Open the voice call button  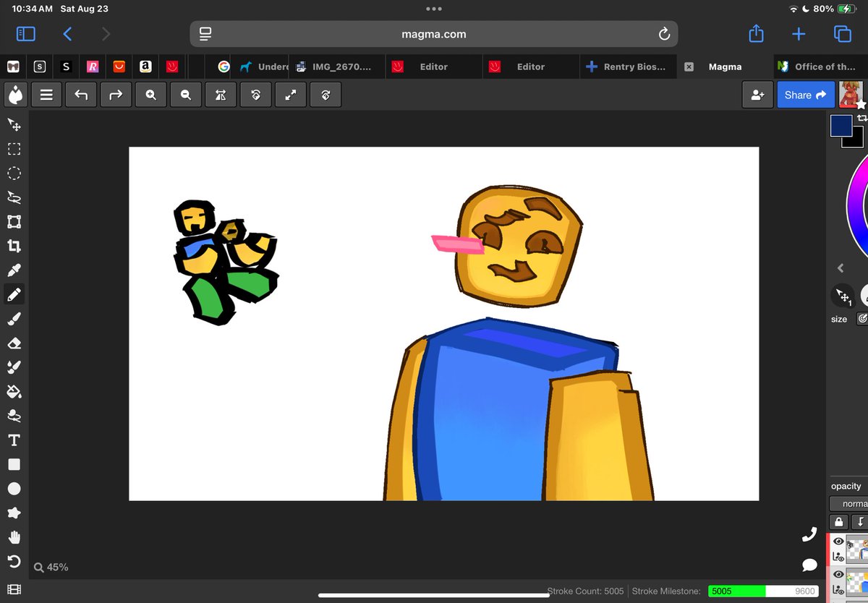[x=809, y=535]
